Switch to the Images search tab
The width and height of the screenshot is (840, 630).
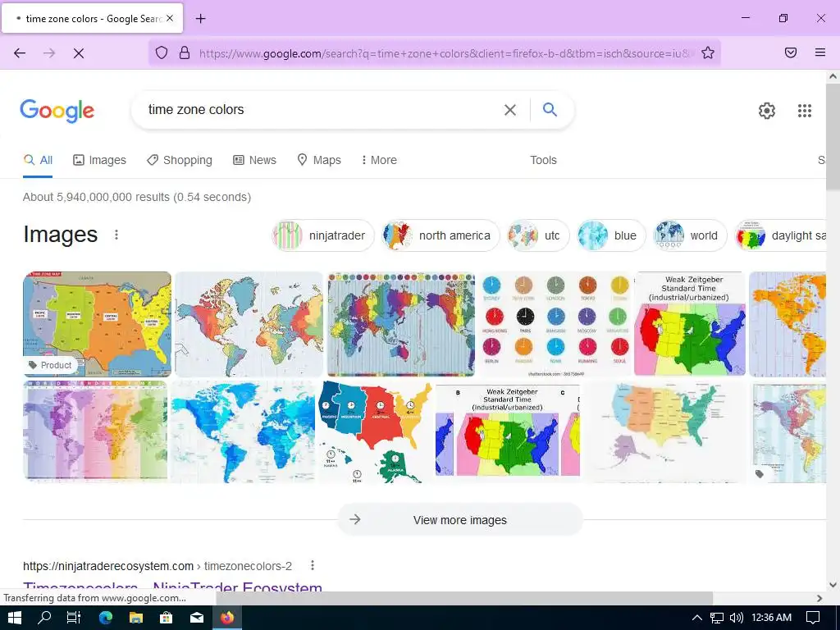99,160
